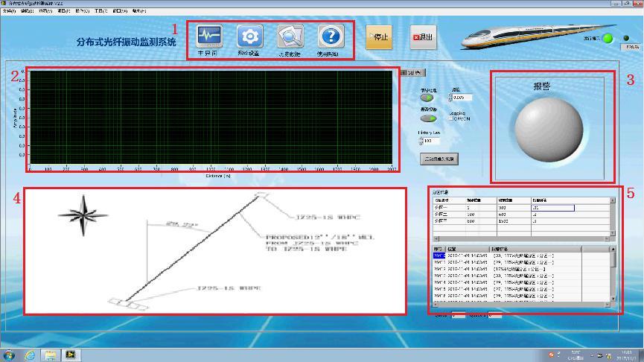Click the red Exit button
This screenshot has width=644, height=362.
[x=423, y=37]
